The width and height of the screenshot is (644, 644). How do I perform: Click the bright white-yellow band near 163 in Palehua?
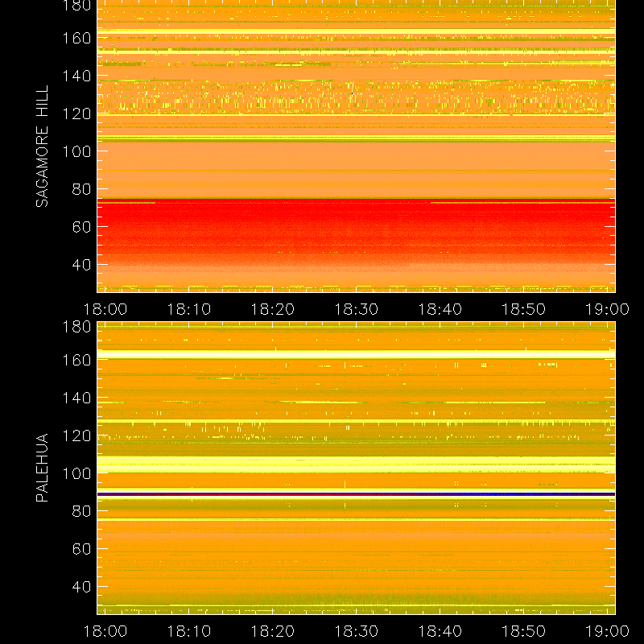(x=356, y=355)
